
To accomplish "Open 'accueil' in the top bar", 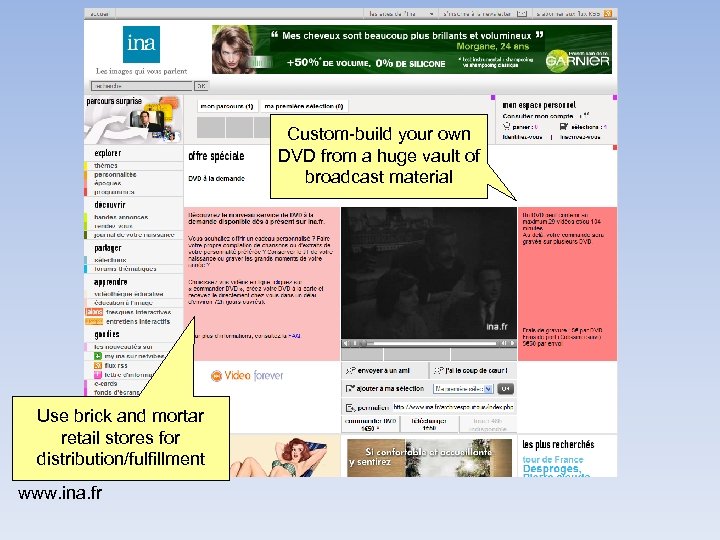I will point(99,14).
